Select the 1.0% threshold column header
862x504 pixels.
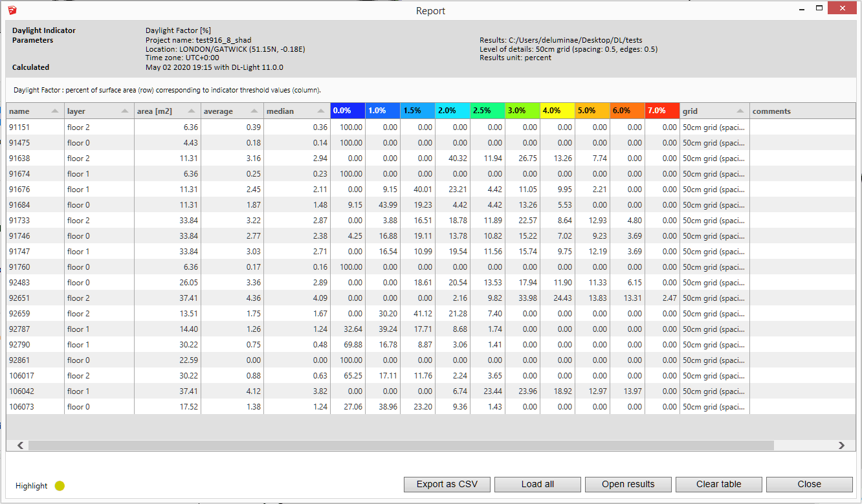click(382, 111)
